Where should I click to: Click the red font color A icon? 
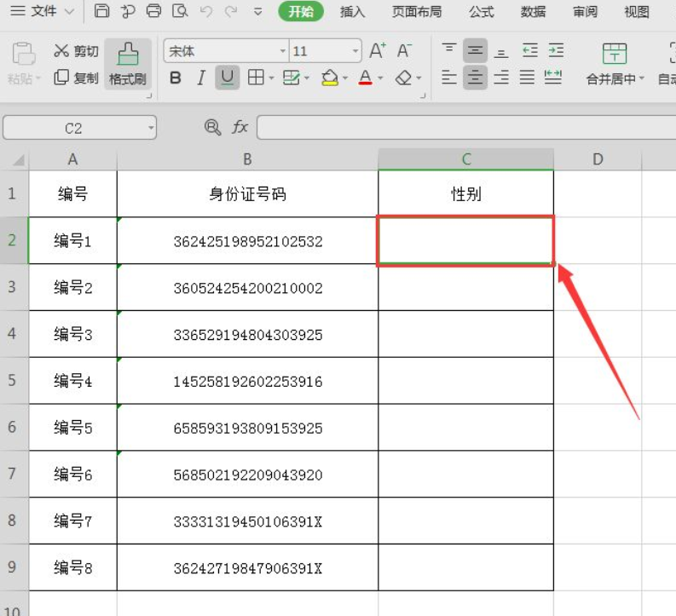pyautogui.click(x=365, y=78)
